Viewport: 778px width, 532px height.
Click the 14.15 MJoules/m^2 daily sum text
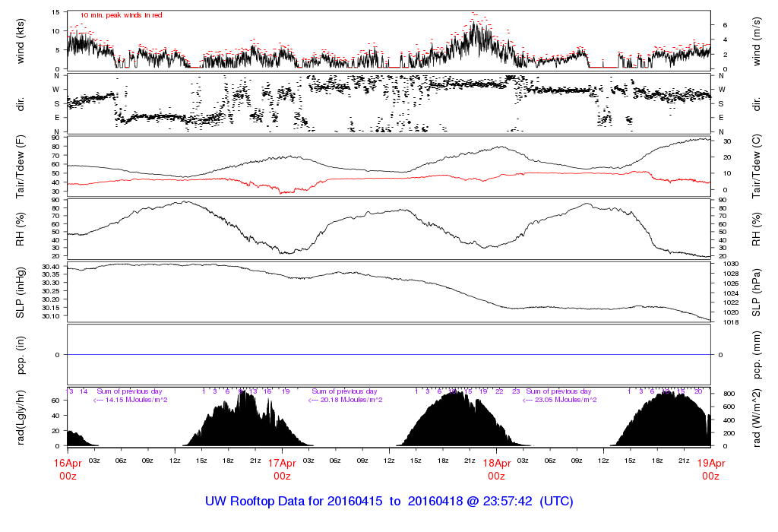point(131,400)
